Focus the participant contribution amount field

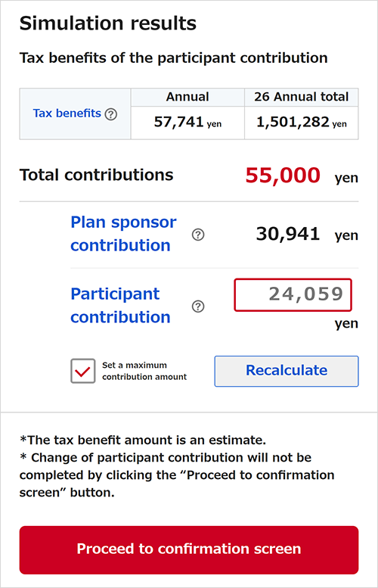coord(293,294)
